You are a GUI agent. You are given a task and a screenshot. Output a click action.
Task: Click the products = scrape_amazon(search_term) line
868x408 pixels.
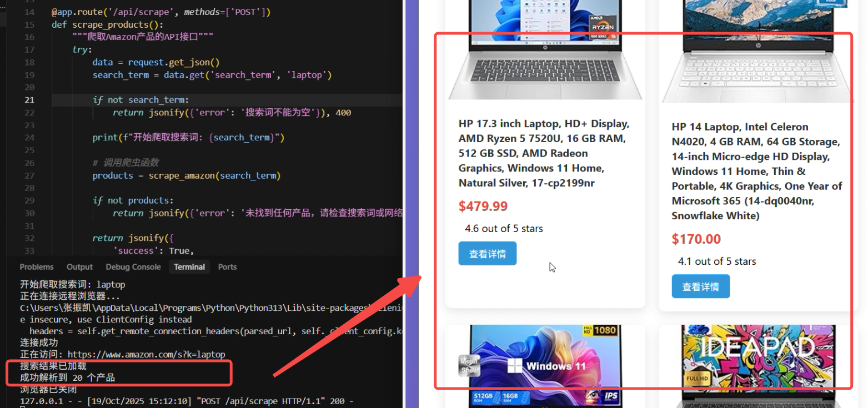tap(187, 175)
